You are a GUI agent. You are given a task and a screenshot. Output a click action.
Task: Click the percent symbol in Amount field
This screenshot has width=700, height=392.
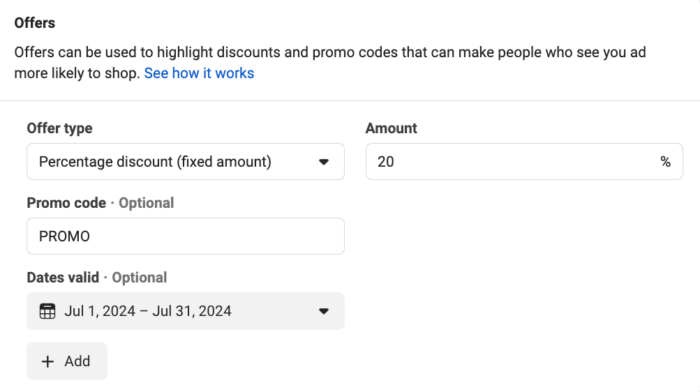tap(665, 162)
